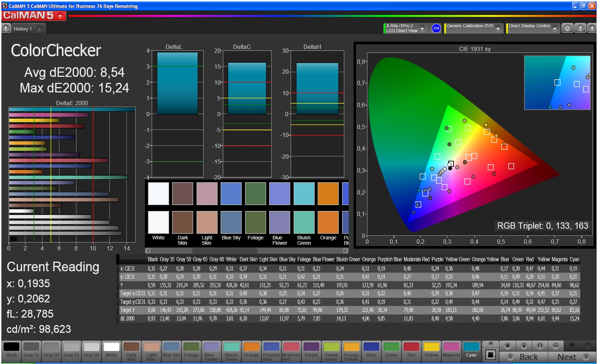Viewport: 598px width, 364px height.
Task: Select the Magenta patch button
Action: (x=451, y=351)
